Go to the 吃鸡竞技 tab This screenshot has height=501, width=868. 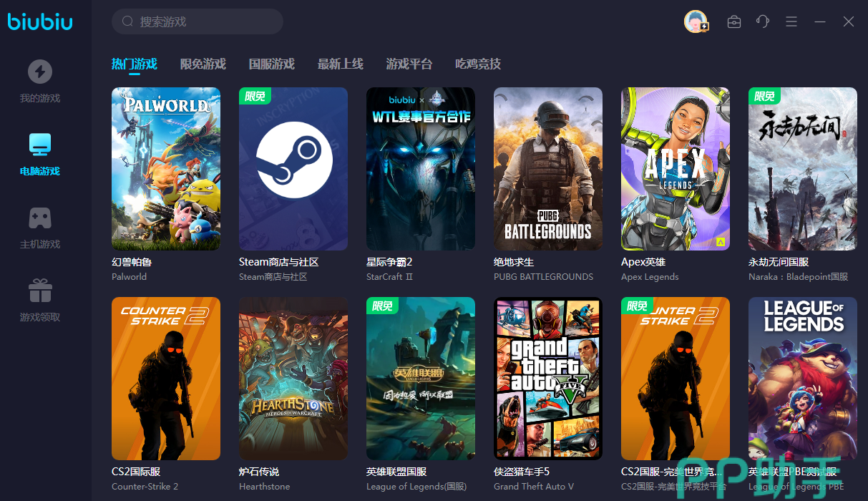coord(477,64)
